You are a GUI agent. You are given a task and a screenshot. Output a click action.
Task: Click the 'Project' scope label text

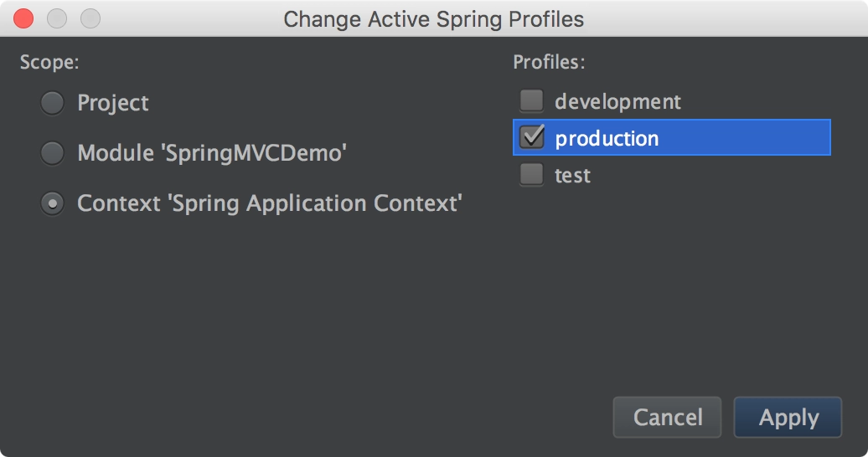(113, 104)
